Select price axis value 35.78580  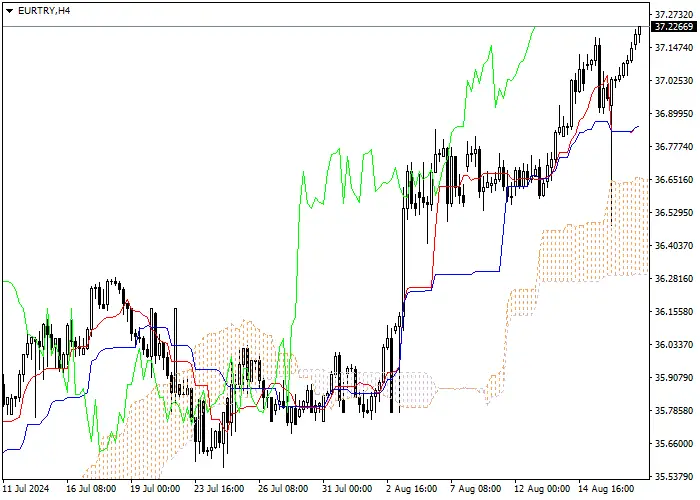674,410
